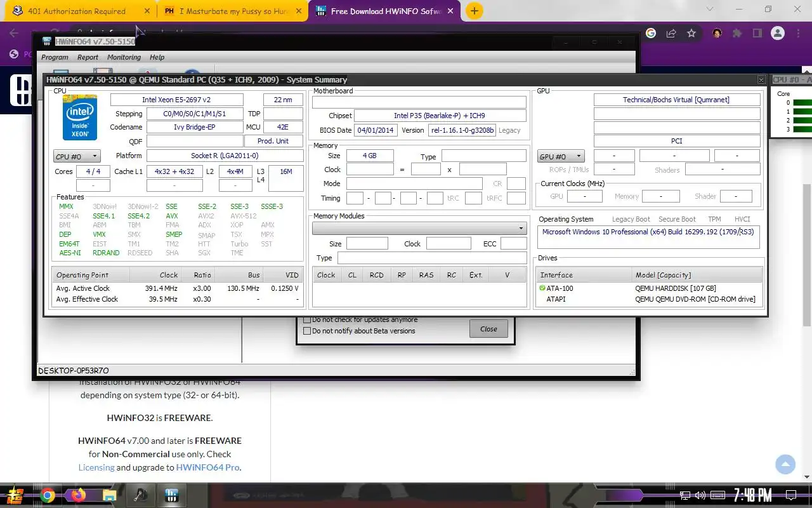The height and width of the screenshot is (508, 812).
Task: Check 'Do not notify about Beta versions'
Action: (308, 331)
